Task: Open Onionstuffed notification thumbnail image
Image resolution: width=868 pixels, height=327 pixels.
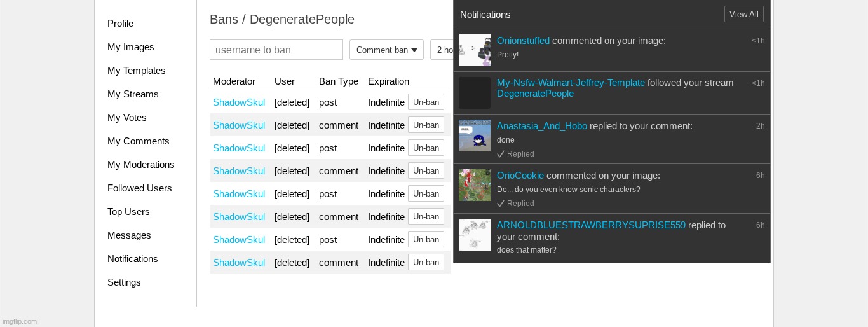Action: (x=475, y=50)
